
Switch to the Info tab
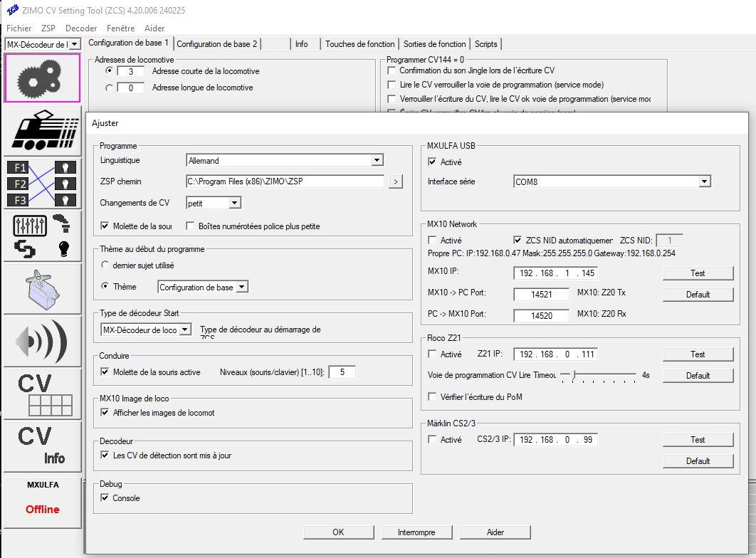pos(301,44)
